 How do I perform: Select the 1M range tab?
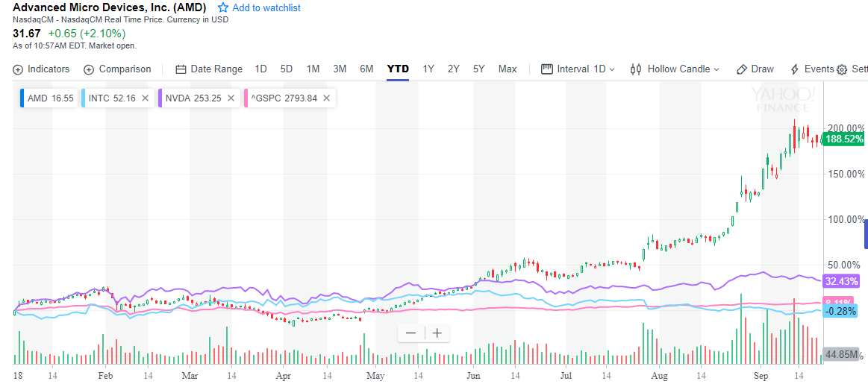coord(313,69)
